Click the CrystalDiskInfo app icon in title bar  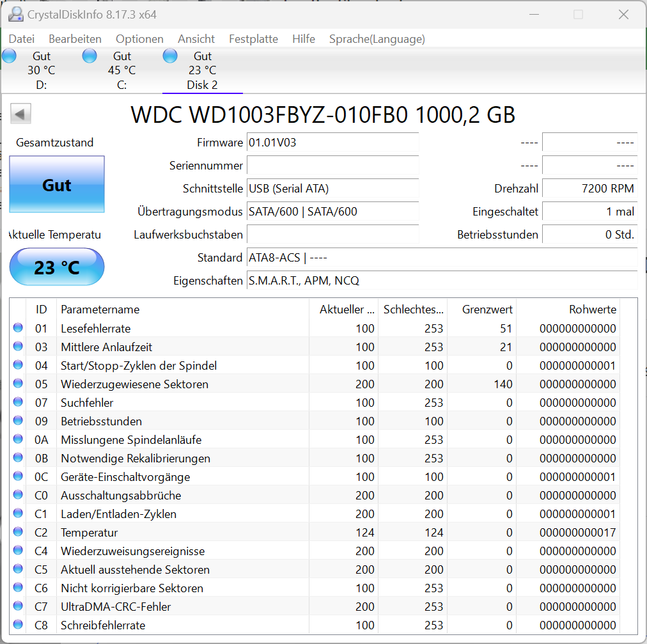[x=15, y=14]
